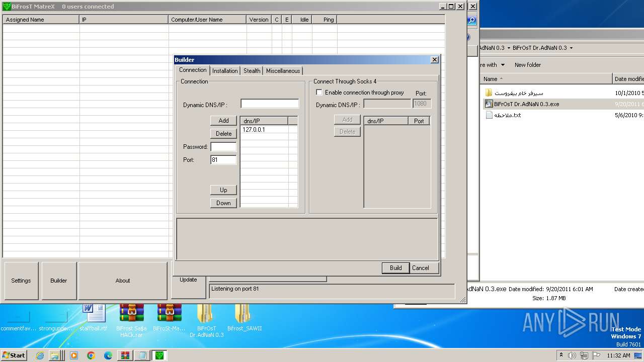The height and width of the screenshot is (362, 644).
Task: Open Google Chrome from the taskbar
Action: point(91,355)
